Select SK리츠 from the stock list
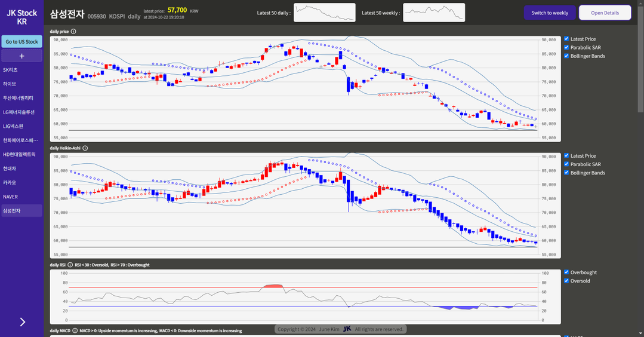This screenshot has width=644, height=337. click(10, 70)
